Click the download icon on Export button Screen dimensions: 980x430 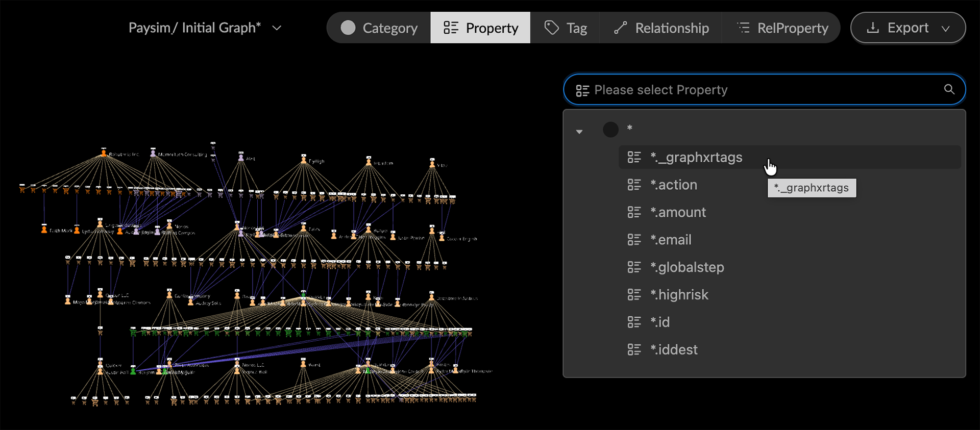point(873,28)
